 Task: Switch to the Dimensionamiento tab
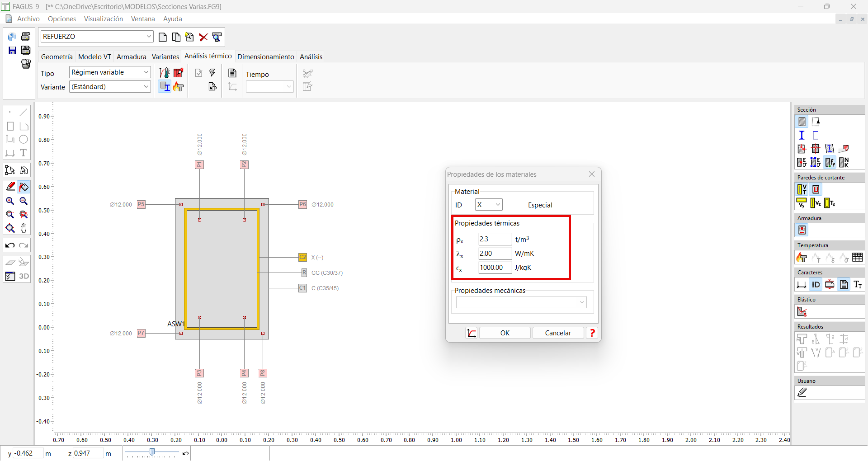265,57
